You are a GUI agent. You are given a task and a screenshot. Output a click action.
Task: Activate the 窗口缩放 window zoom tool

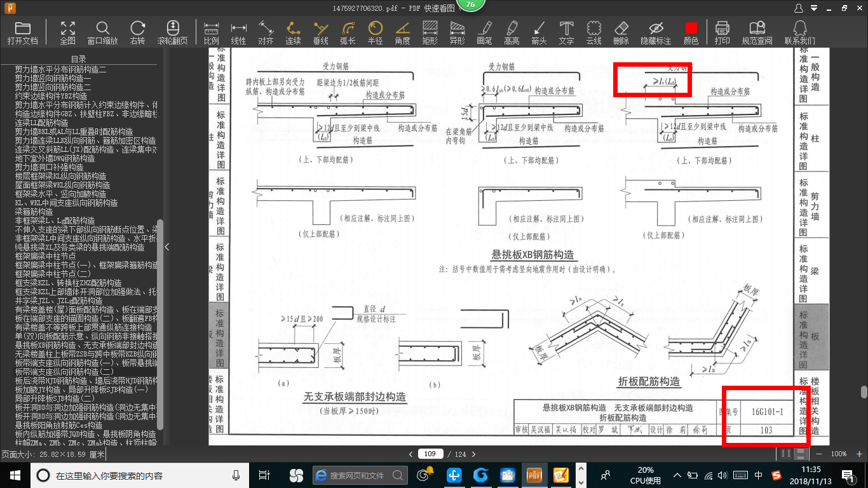pos(102,32)
